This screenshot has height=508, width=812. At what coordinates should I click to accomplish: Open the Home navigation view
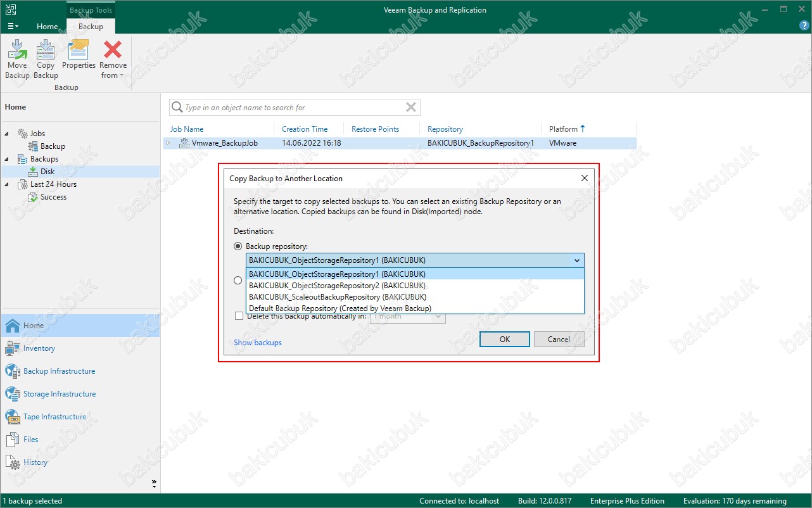(x=80, y=326)
